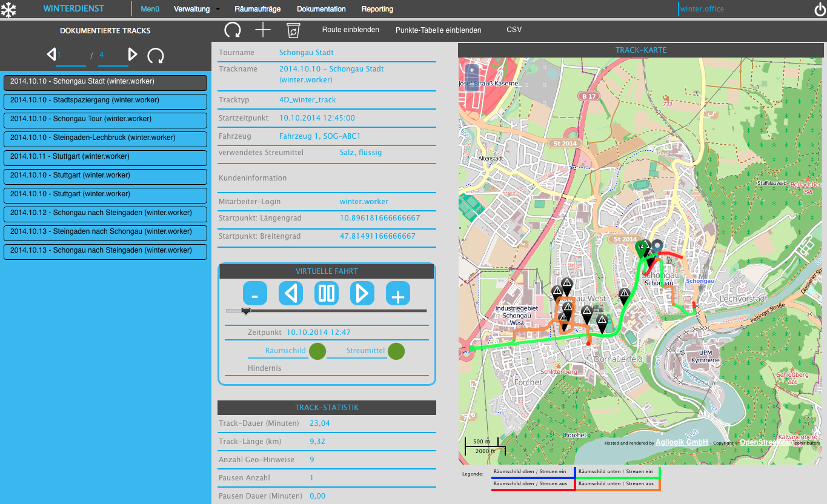Click the reload icon in the track toolbar

click(233, 30)
